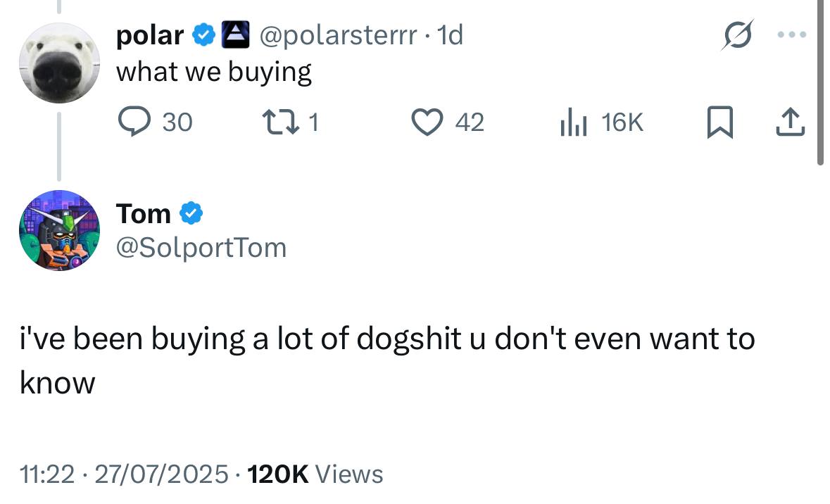
Task: Repost polar's tweet using the retweet icon
Action: tap(281, 121)
